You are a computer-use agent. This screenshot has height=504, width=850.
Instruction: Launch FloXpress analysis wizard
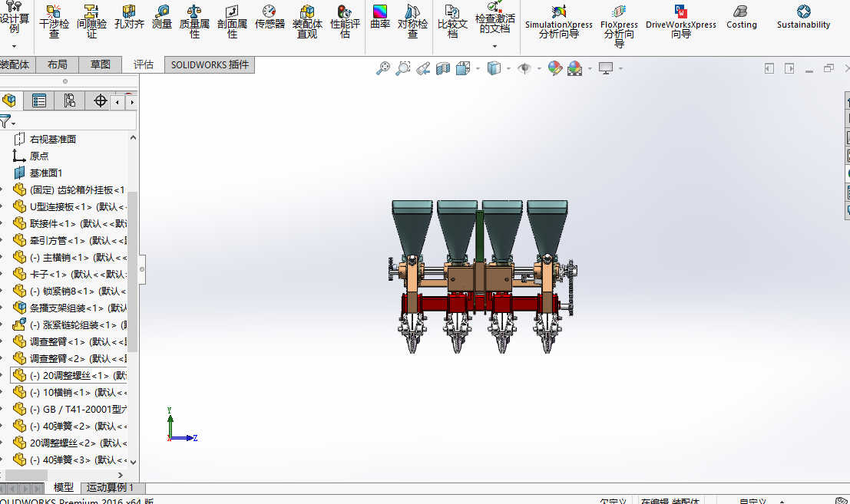click(x=619, y=26)
